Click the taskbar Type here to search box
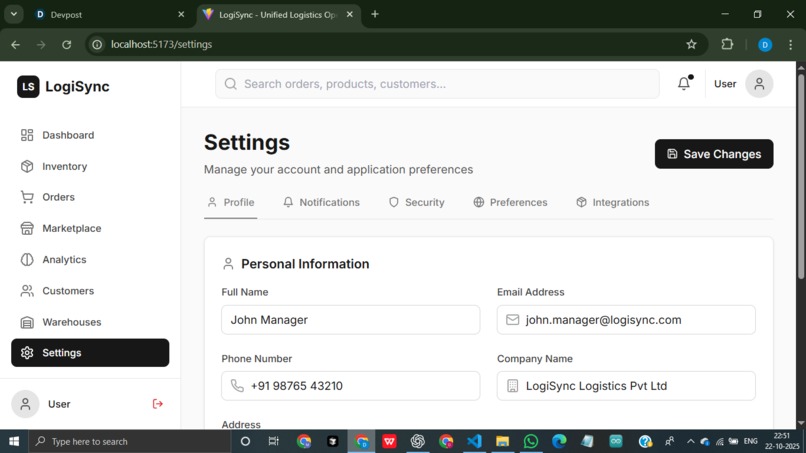This screenshot has width=806, height=453. pos(130,441)
